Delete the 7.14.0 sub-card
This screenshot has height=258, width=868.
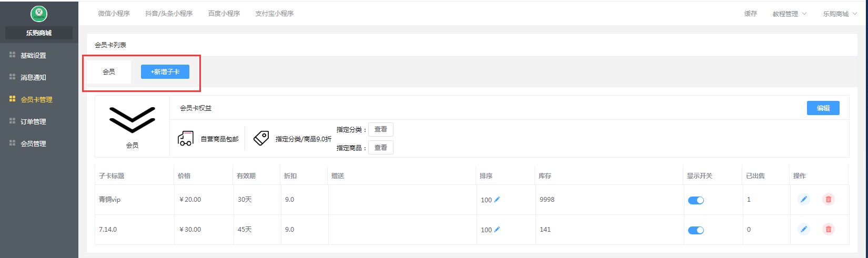coord(829,229)
